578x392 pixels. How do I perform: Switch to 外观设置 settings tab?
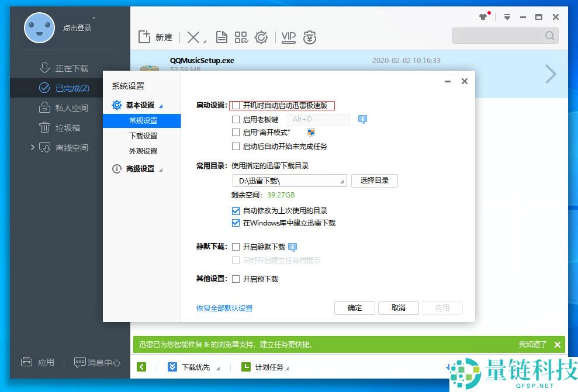pyautogui.click(x=143, y=151)
